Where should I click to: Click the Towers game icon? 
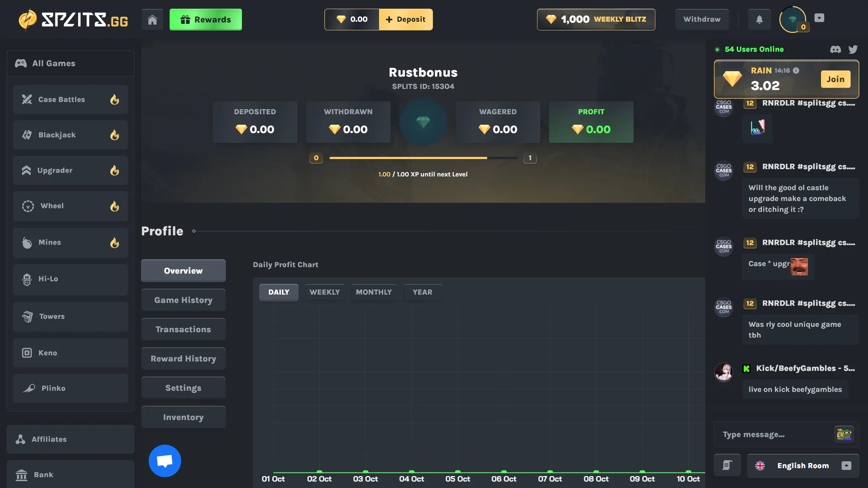click(27, 317)
